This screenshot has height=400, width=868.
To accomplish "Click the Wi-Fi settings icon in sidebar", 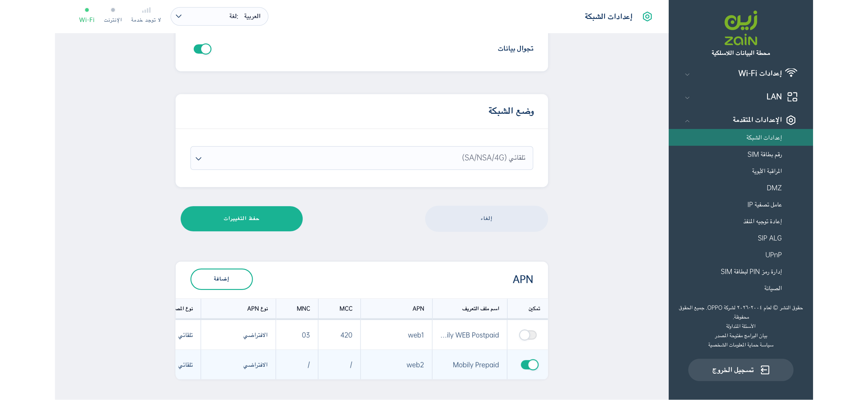I will coord(791,73).
